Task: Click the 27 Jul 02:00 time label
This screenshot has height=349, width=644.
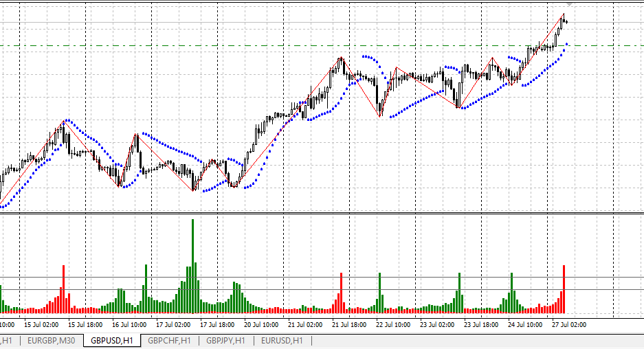Action: (569, 324)
